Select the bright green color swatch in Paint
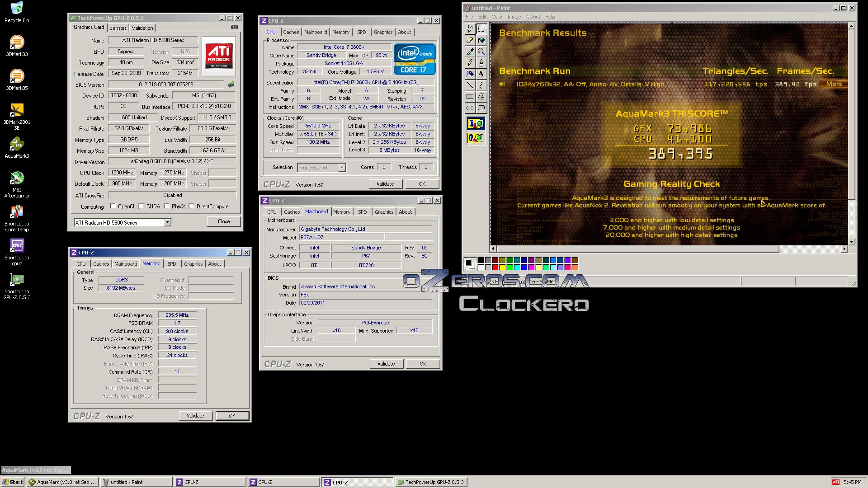 [x=510, y=267]
